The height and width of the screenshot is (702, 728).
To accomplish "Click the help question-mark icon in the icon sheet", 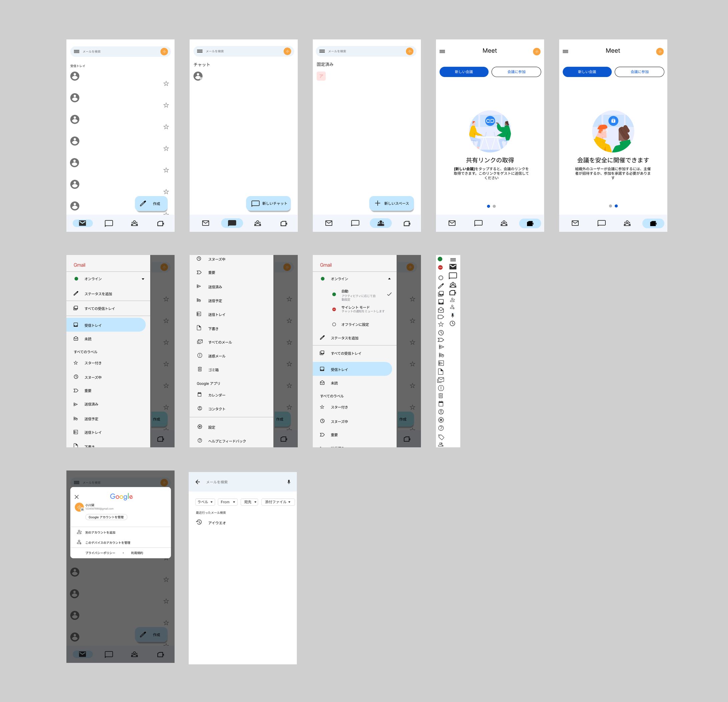I will [441, 428].
